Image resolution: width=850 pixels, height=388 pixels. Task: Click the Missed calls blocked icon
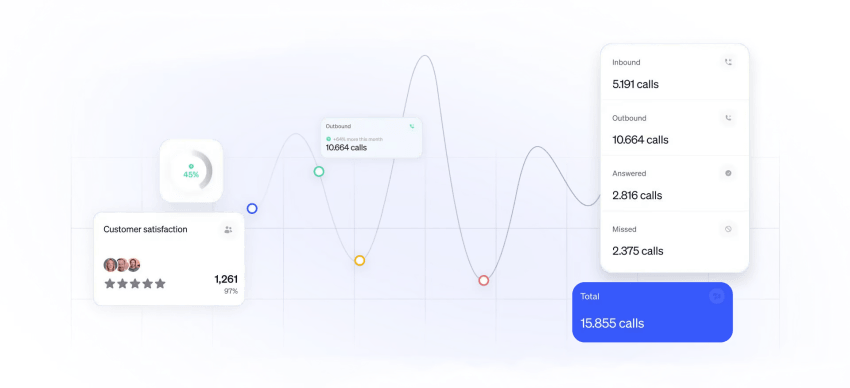pos(728,229)
